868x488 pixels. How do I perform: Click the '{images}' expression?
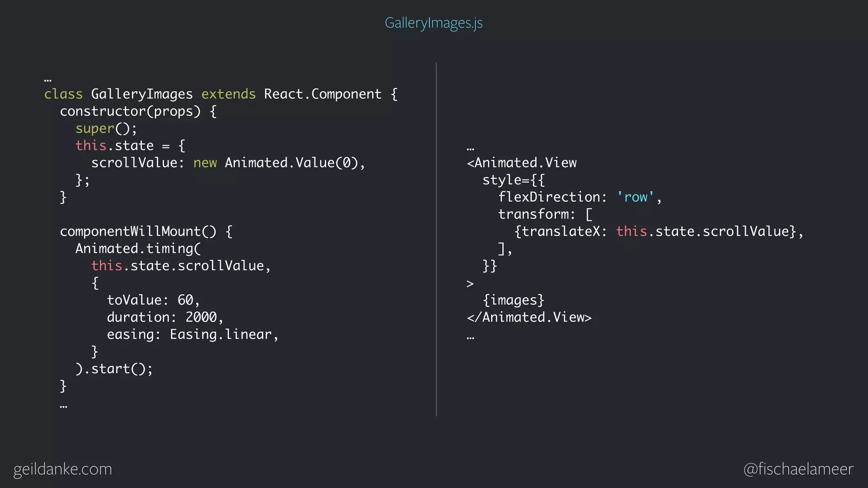(x=513, y=300)
